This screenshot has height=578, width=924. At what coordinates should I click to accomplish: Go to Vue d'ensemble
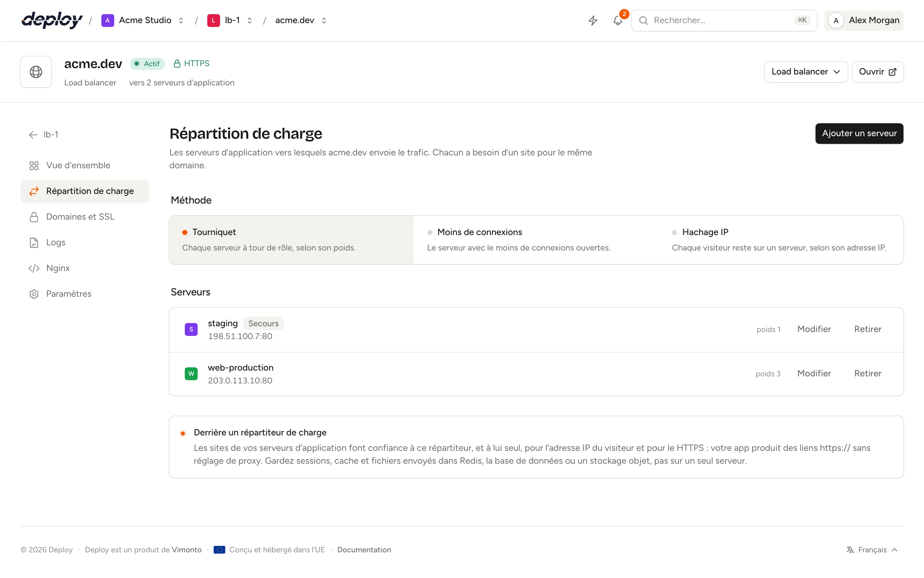pyautogui.click(x=85, y=165)
